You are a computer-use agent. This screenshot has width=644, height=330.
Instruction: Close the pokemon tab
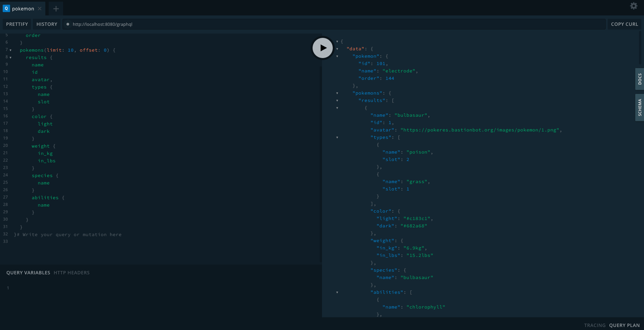click(39, 9)
